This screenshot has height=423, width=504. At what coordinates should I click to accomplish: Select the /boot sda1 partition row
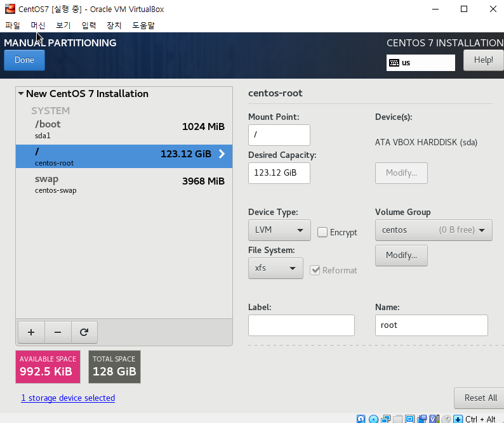(x=124, y=129)
